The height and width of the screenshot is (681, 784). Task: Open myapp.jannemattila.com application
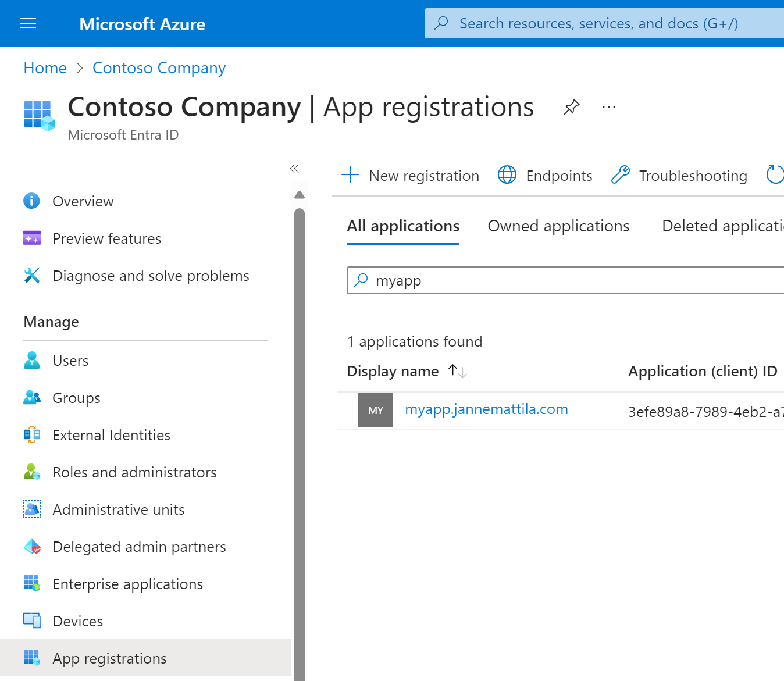486,409
